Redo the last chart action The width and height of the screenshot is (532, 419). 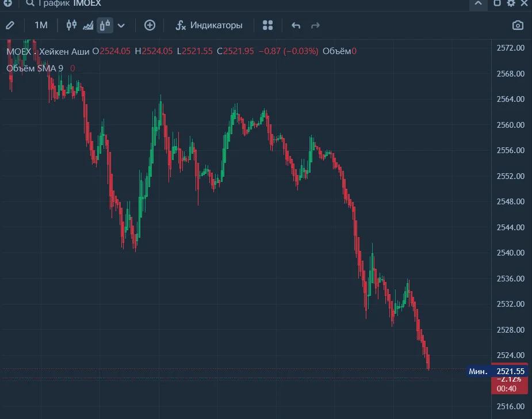point(316,25)
